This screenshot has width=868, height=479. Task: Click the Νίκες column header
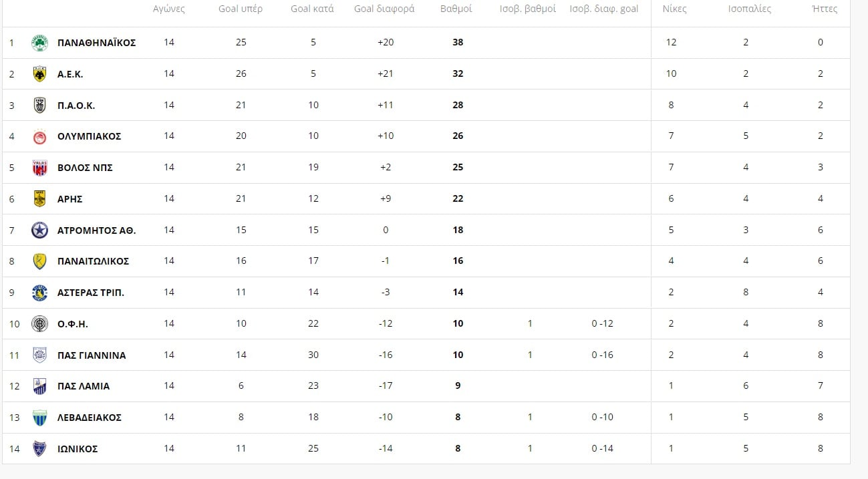674,9
